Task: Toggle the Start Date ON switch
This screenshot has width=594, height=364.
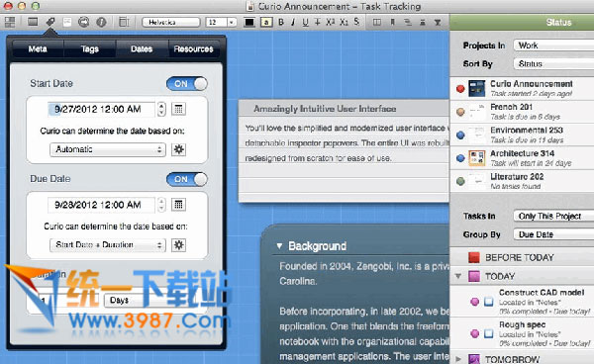Action: pyautogui.click(x=187, y=84)
